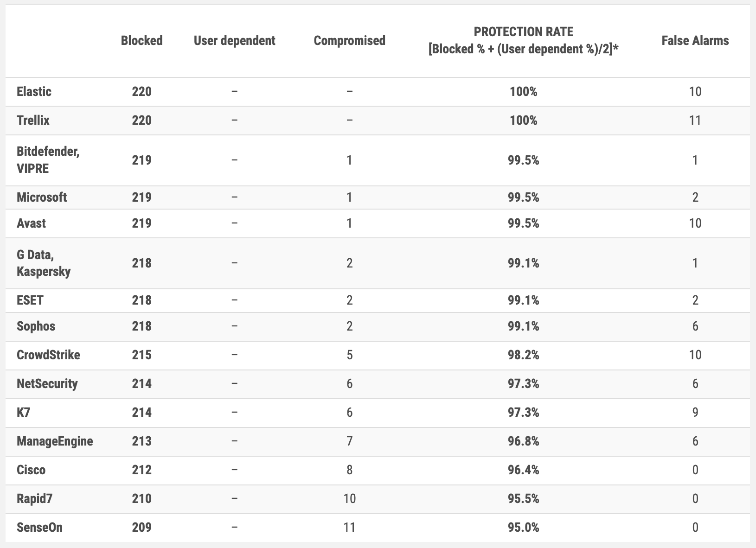
Task: Click the PROTECTION RATE column header
Action: [523, 40]
